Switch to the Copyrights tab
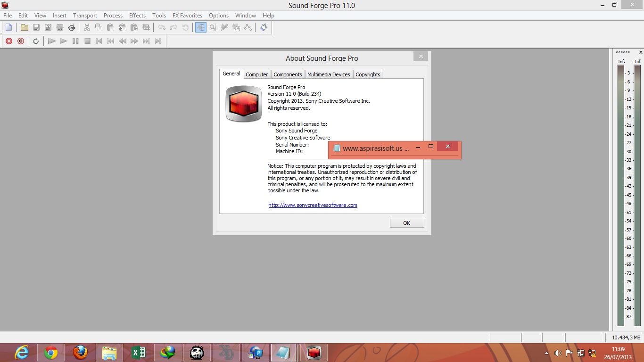644x362 pixels. click(x=368, y=74)
